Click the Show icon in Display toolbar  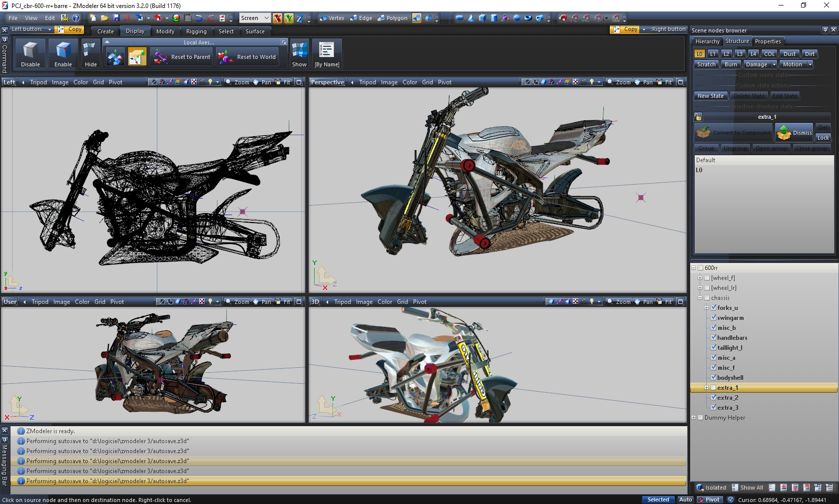point(299,50)
